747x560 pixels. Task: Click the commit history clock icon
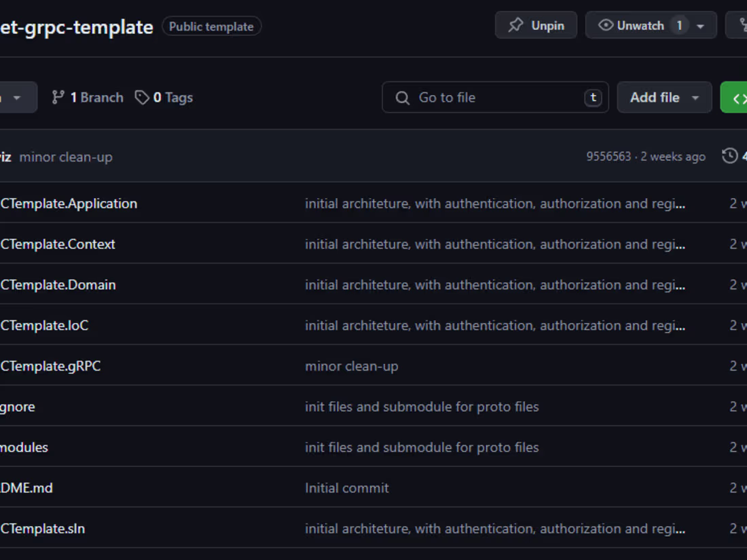tap(731, 155)
